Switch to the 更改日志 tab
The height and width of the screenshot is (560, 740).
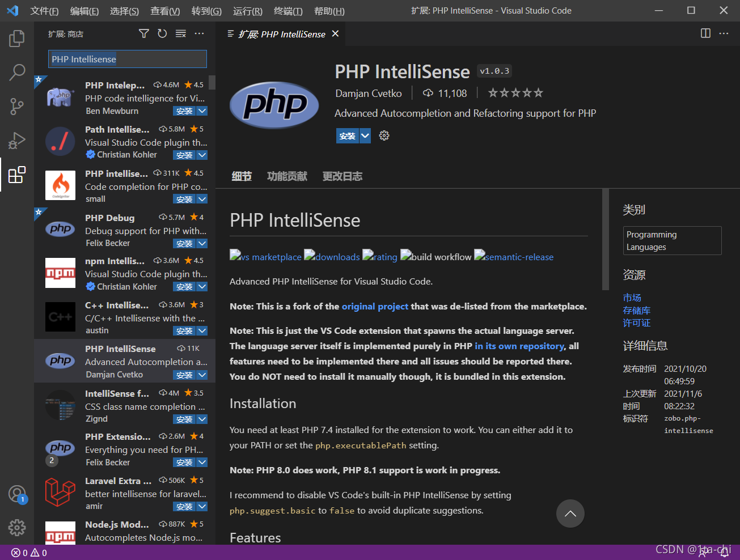342,176
